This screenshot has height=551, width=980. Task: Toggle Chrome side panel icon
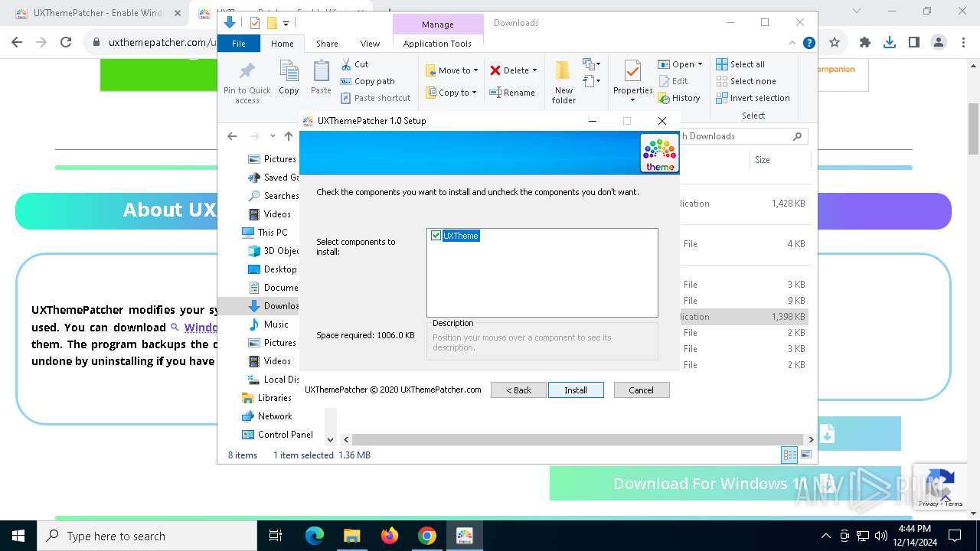(913, 43)
